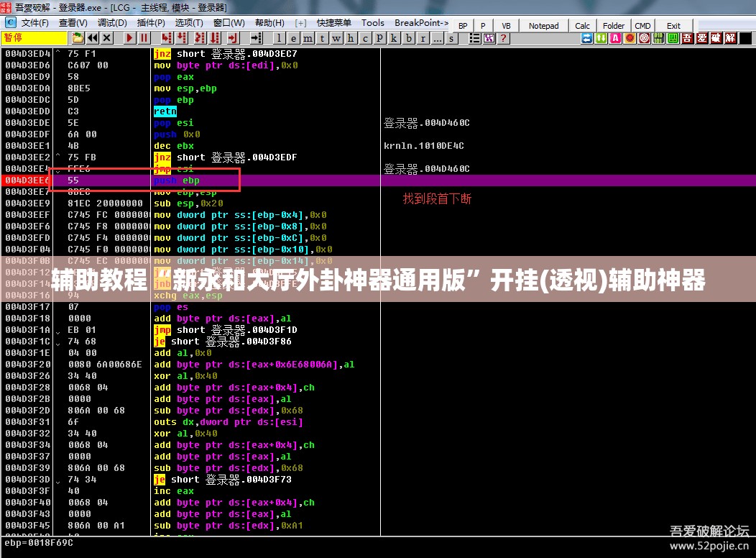Click the VB button
Image resolution: width=756 pixels, height=558 pixels.
point(506,26)
